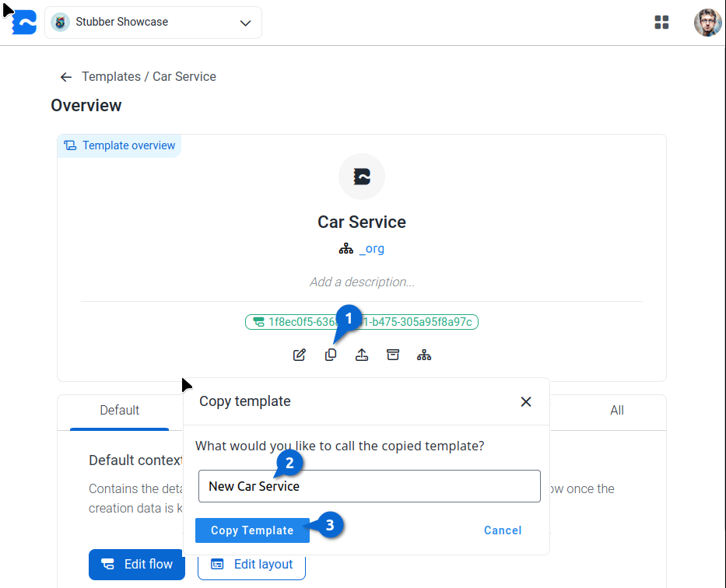This screenshot has width=726, height=588.
Task: Click the Edit flow button
Action: [x=137, y=565]
